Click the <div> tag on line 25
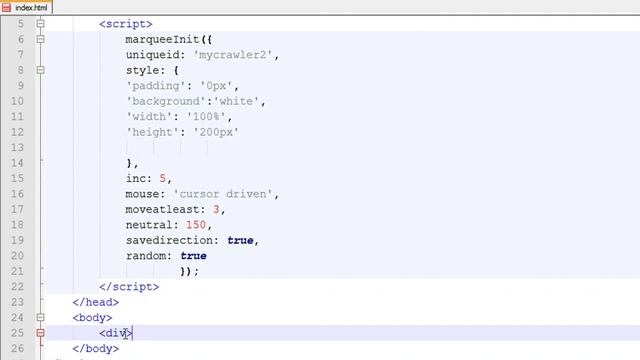Viewport: 640px width, 360px height. (x=116, y=333)
